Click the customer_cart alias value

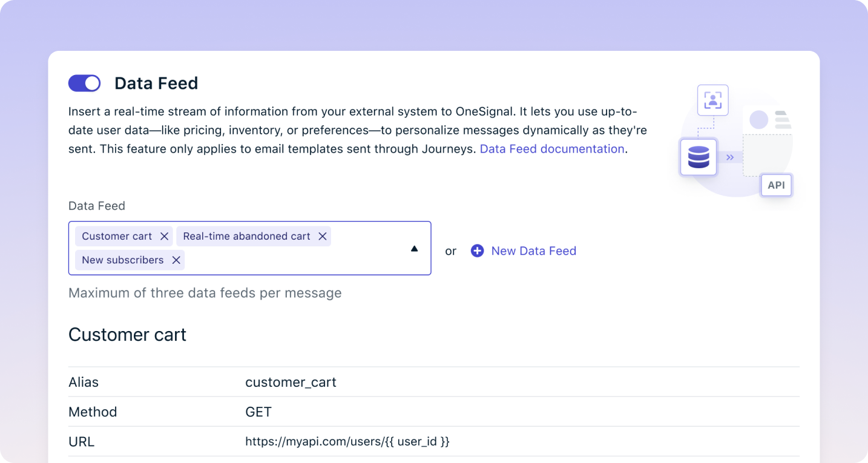pos(291,383)
